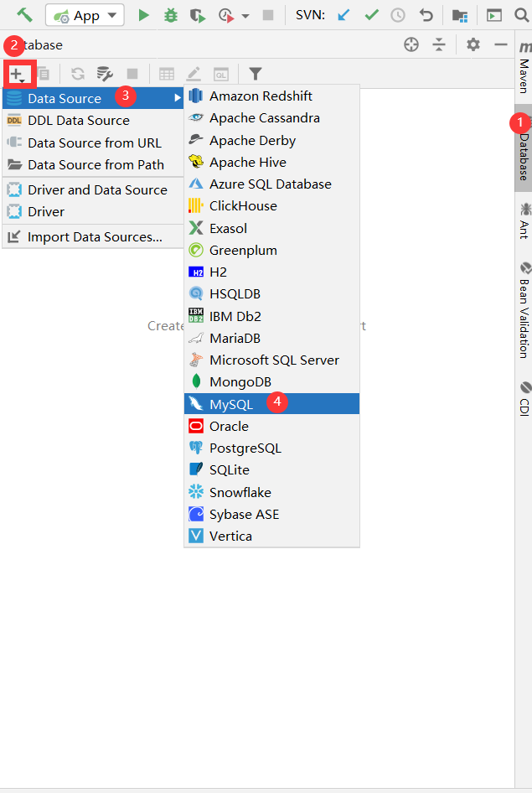Image resolution: width=532 pixels, height=793 pixels.
Task: Click the Disconnect stop icon in Database toolbar
Action: 132,74
